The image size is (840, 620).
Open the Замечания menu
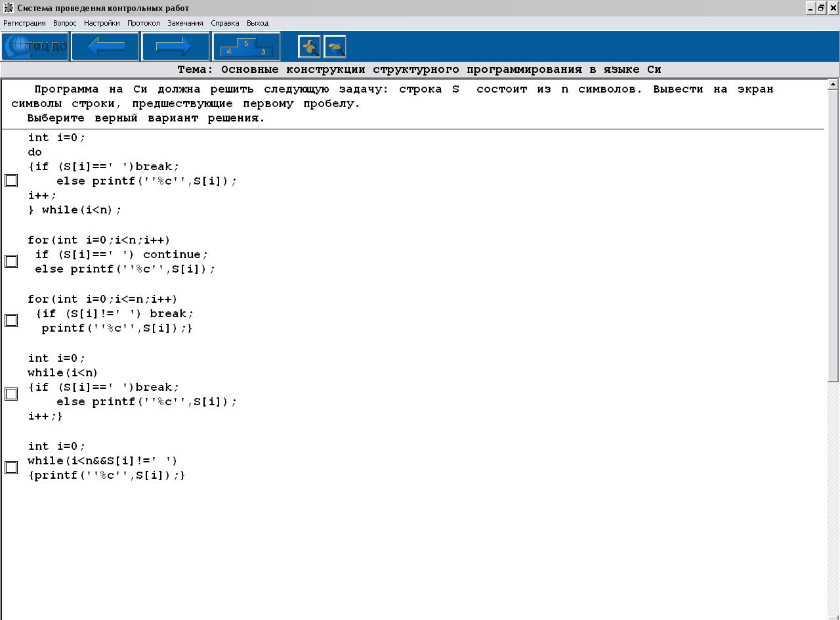(x=185, y=23)
